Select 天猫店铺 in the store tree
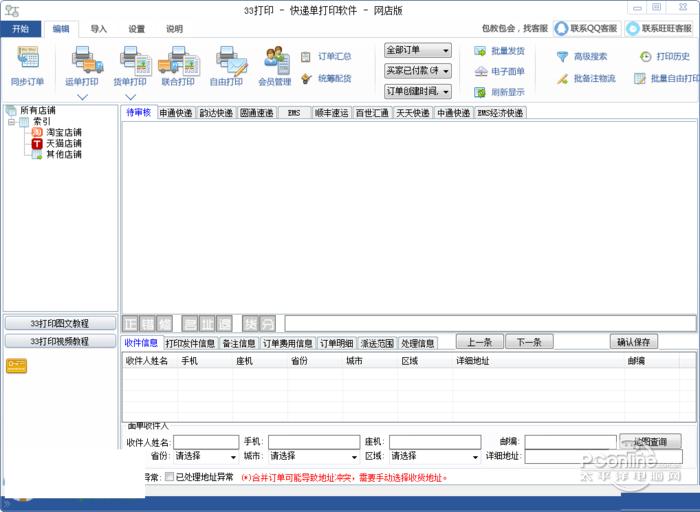This screenshot has width=700, height=512. 64,143
